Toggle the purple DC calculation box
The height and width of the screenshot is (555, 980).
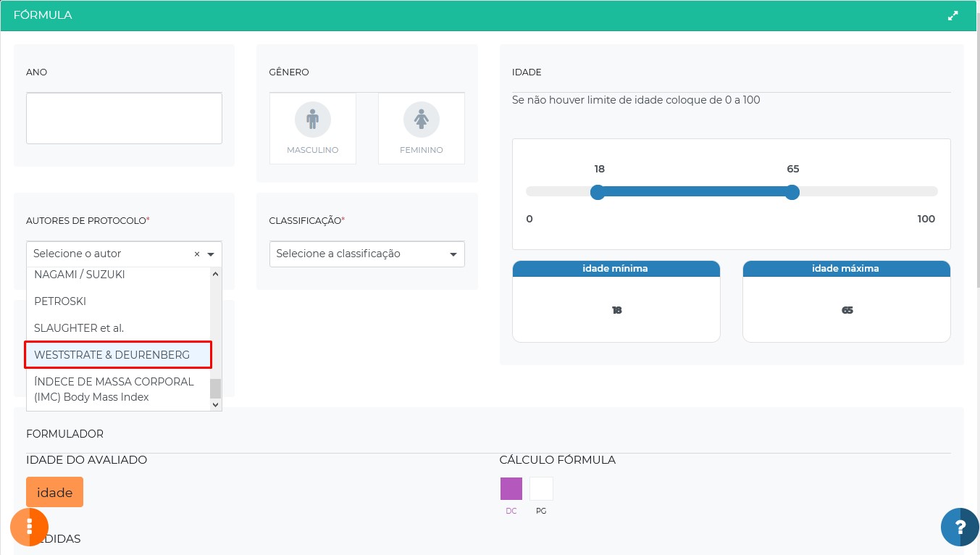pyautogui.click(x=511, y=489)
